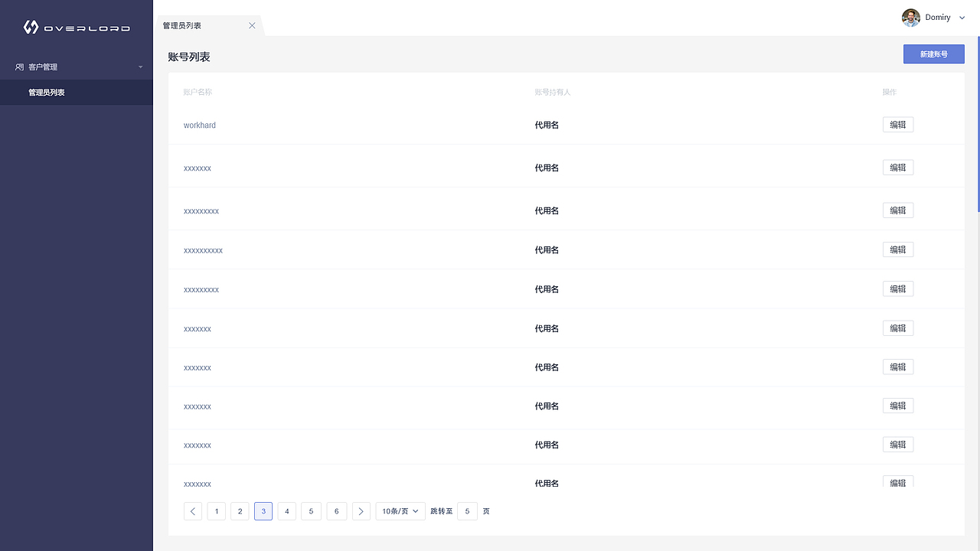The image size is (980, 551).
Task: Click the 跳转至 page number input
Action: pos(467,511)
